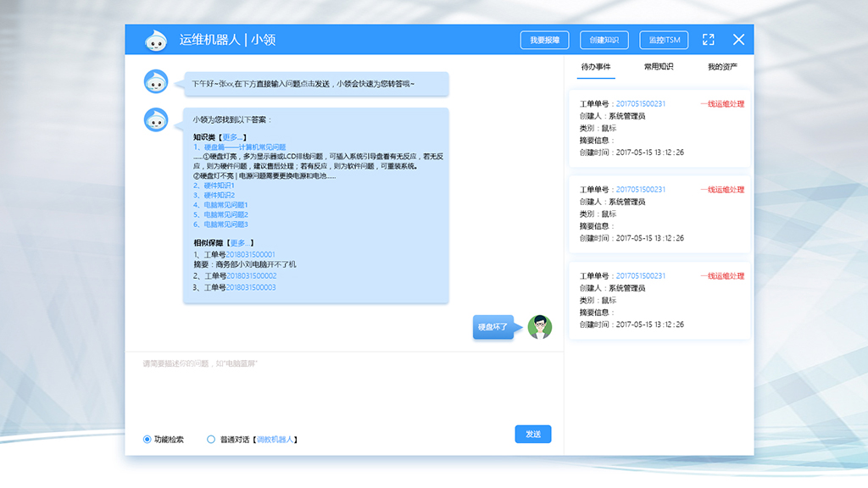Open ticket number 2018031500001
The image size is (868, 488).
[x=250, y=254]
